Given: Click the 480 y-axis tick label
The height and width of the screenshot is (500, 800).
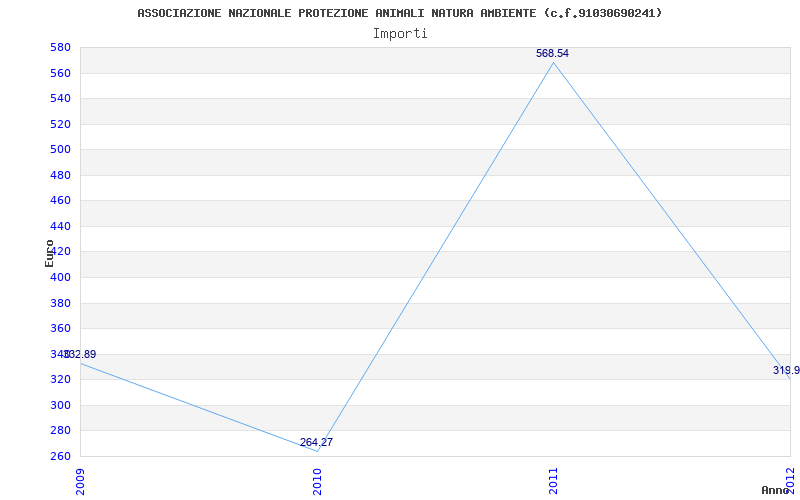Looking at the screenshot, I should tap(60, 175).
